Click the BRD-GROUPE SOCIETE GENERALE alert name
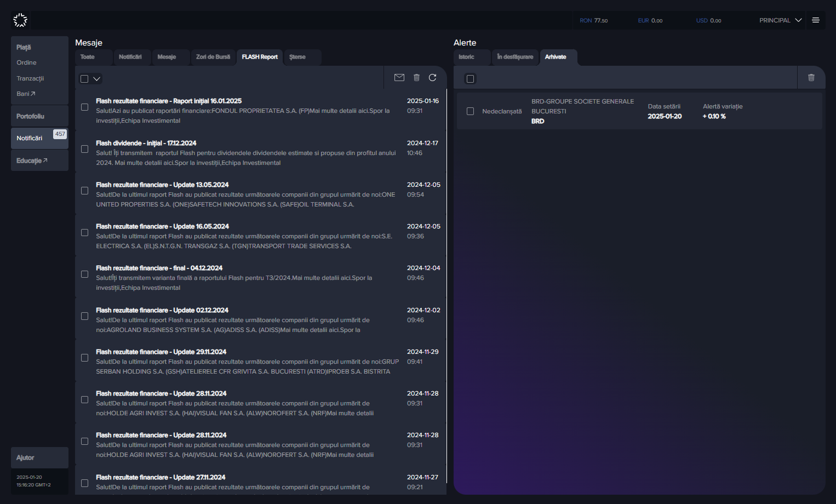This screenshot has width=836, height=504. pos(582,106)
